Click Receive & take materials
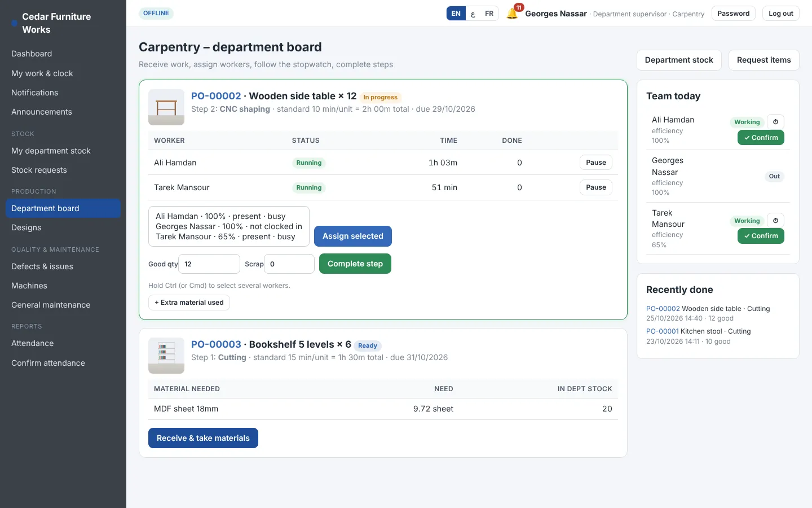This screenshot has height=508, width=812. [203, 438]
